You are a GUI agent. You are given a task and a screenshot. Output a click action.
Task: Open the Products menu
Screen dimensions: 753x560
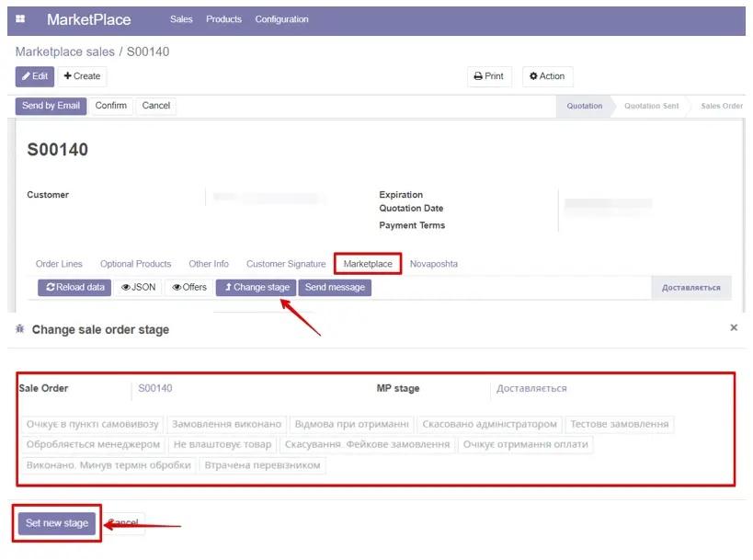click(222, 18)
